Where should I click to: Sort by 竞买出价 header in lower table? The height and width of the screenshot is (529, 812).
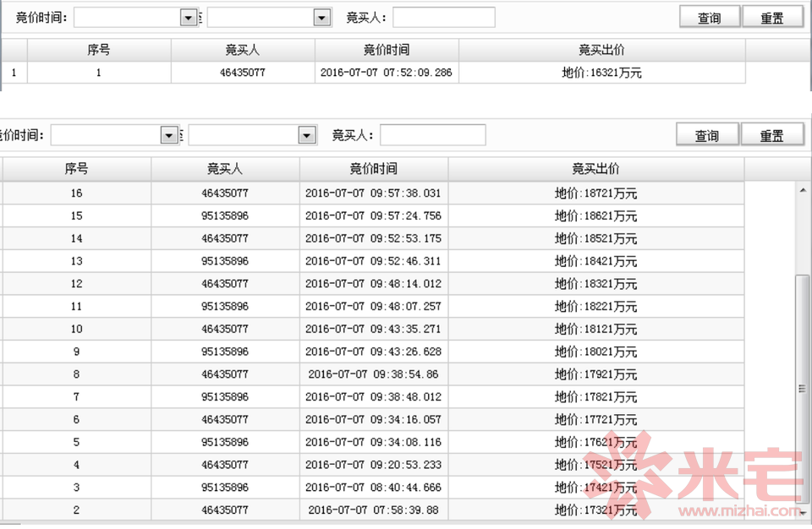tap(596, 169)
